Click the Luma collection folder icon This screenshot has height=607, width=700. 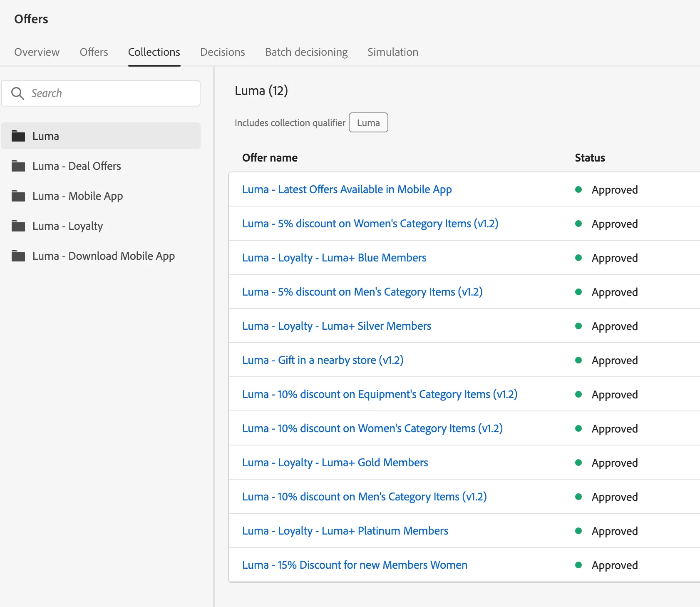[x=18, y=136]
